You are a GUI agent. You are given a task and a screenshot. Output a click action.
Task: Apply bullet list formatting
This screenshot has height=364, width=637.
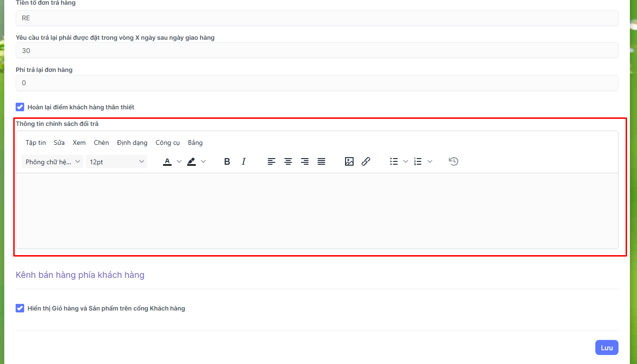tap(394, 161)
